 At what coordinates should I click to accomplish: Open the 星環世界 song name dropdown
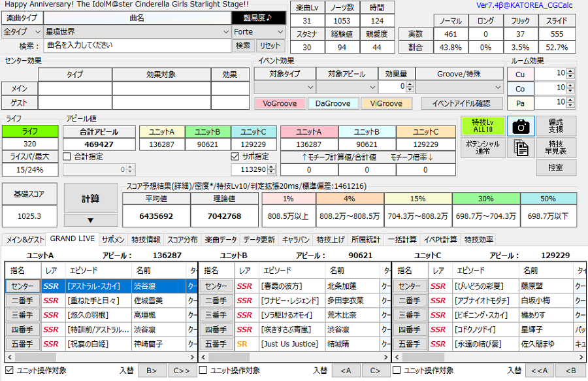[137, 32]
